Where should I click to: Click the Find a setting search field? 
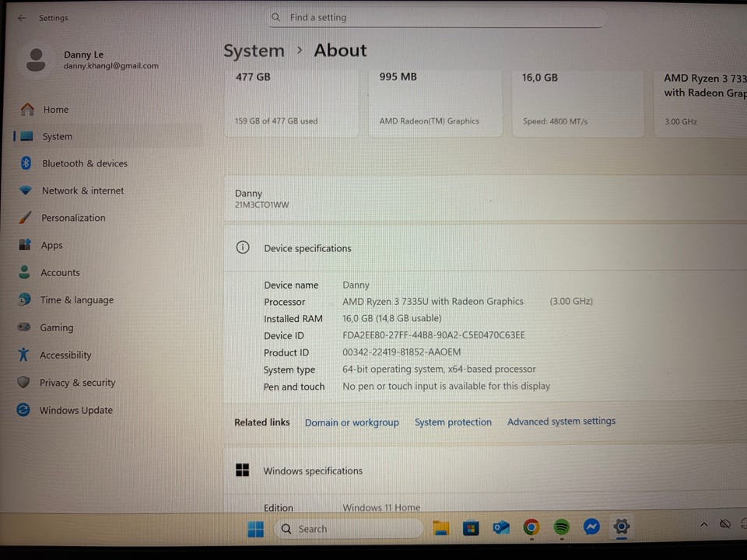point(437,18)
